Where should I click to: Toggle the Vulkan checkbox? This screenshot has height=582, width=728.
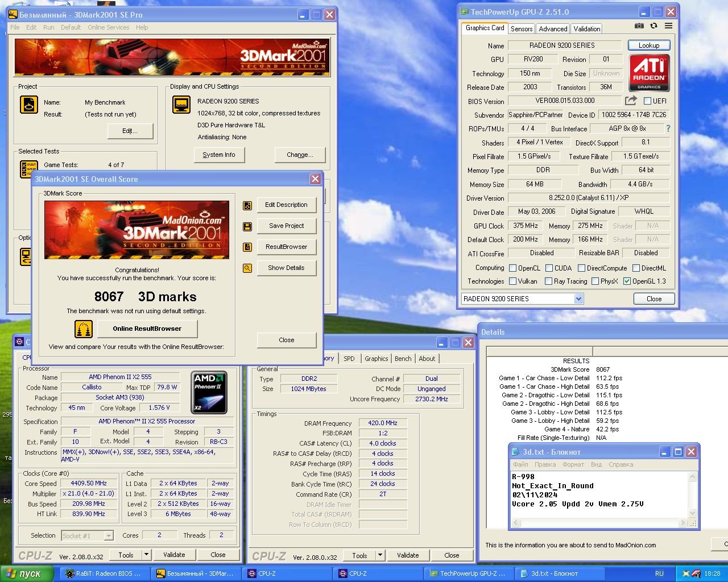pyautogui.click(x=512, y=281)
